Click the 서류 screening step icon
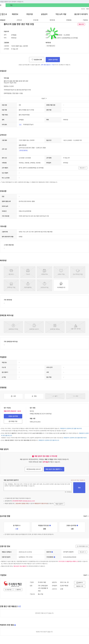89x644 pixels. click(13, 396)
